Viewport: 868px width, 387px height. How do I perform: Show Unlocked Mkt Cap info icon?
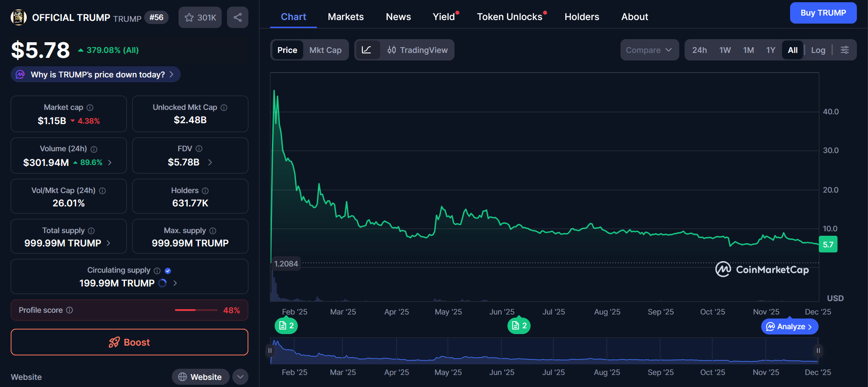tap(224, 108)
